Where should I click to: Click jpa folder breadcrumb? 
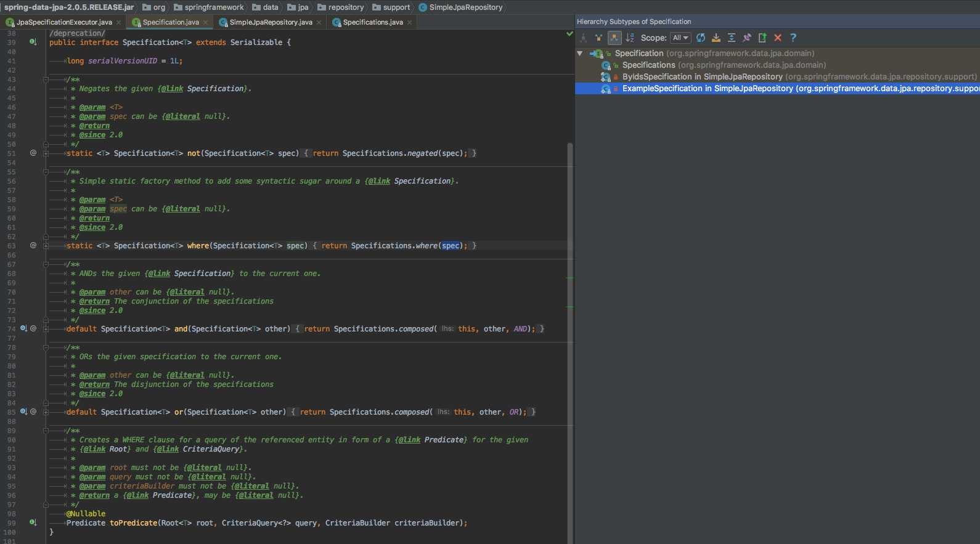[x=298, y=7]
